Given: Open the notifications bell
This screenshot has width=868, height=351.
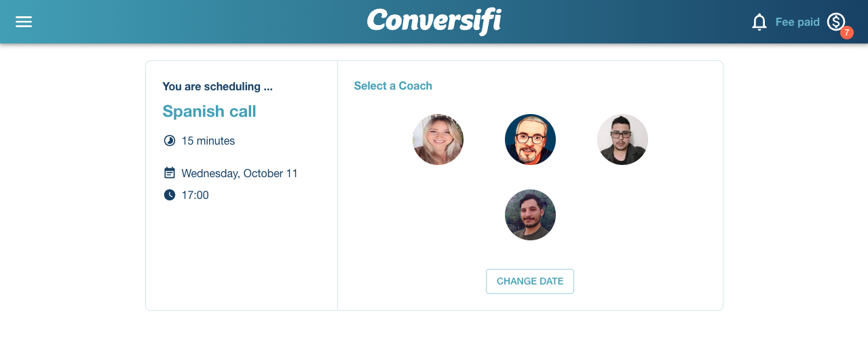Looking at the screenshot, I should (759, 22).
